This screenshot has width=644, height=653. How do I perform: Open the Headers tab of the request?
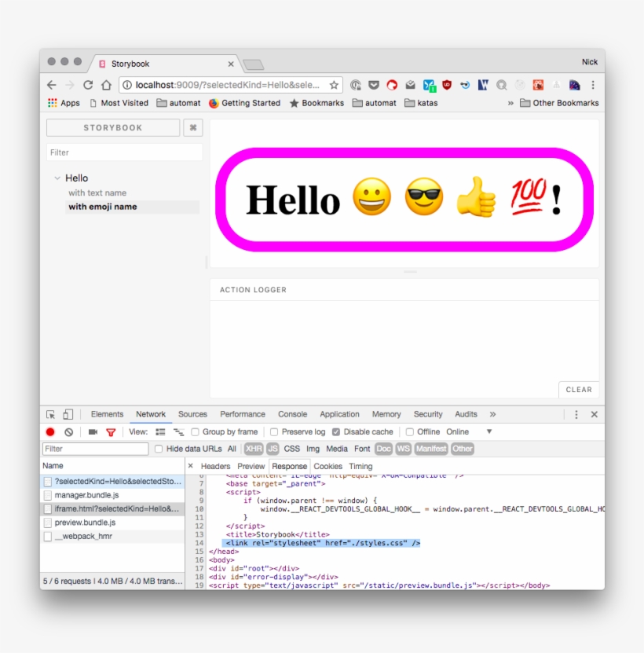click(215, 466)
